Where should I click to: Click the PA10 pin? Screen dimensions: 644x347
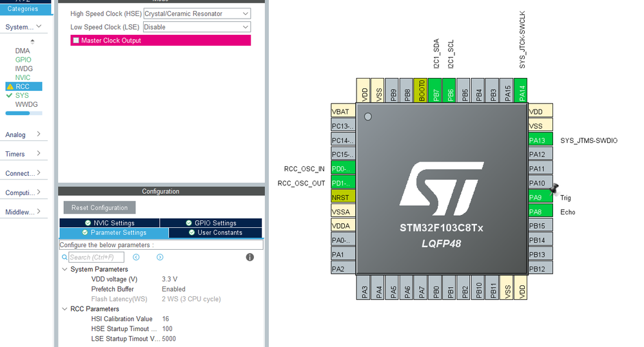pos(540,183)
